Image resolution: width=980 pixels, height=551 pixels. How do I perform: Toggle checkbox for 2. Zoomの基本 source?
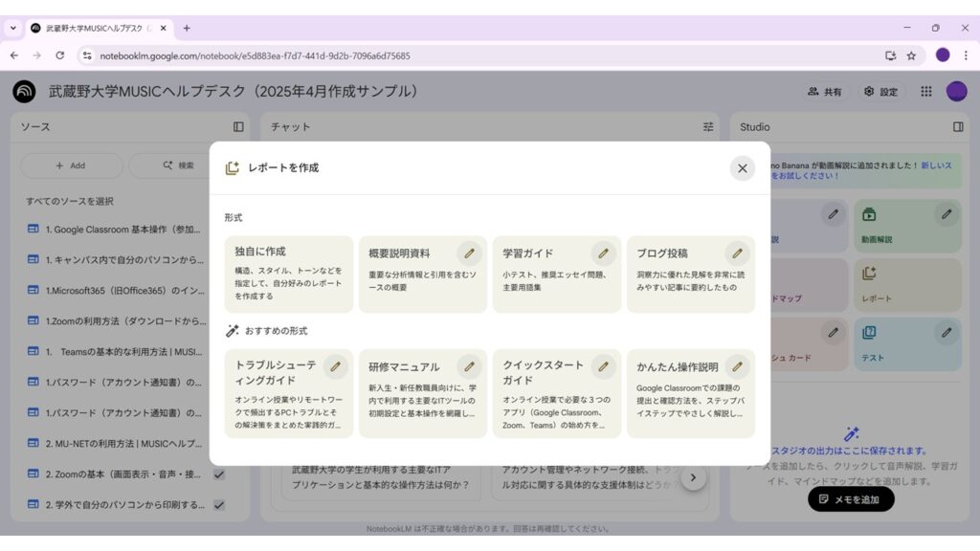(219, 474)
